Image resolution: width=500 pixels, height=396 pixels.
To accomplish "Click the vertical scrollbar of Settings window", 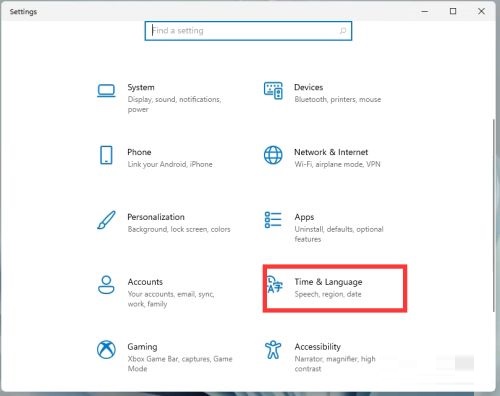I will (494, 215).
